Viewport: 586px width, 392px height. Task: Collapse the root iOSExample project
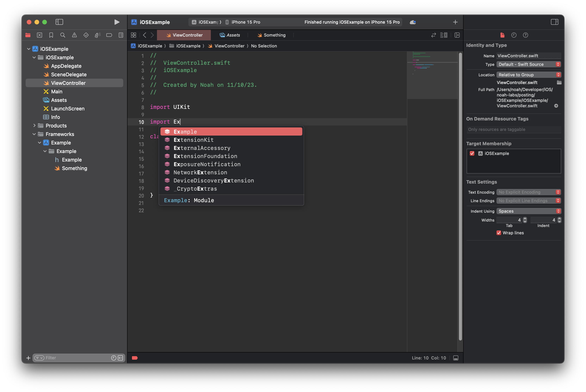coord(29,49)
